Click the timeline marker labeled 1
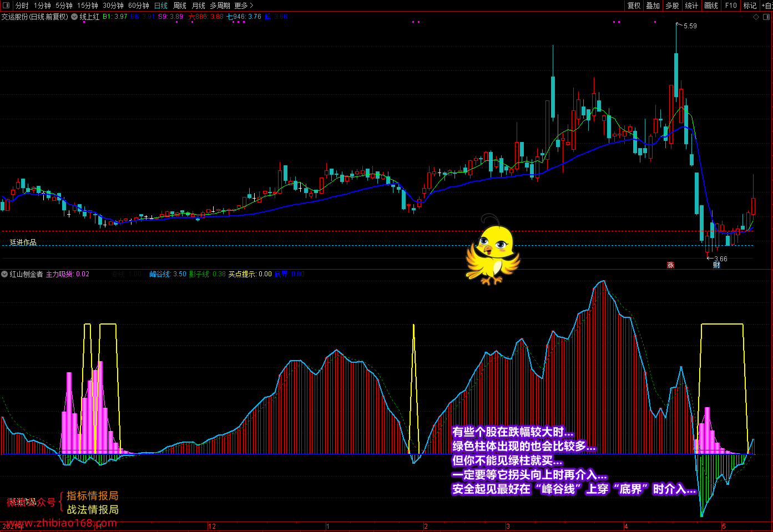Viewport: 773px width, 532px height. point(328,526)
